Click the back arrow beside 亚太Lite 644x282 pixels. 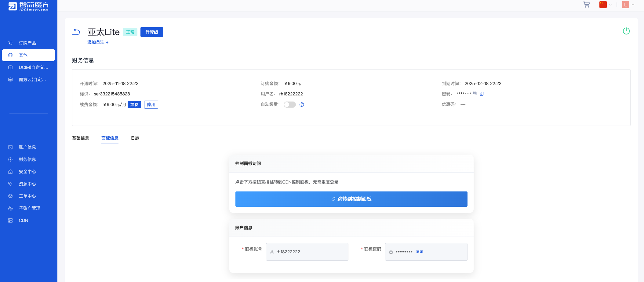pos(76,32)
